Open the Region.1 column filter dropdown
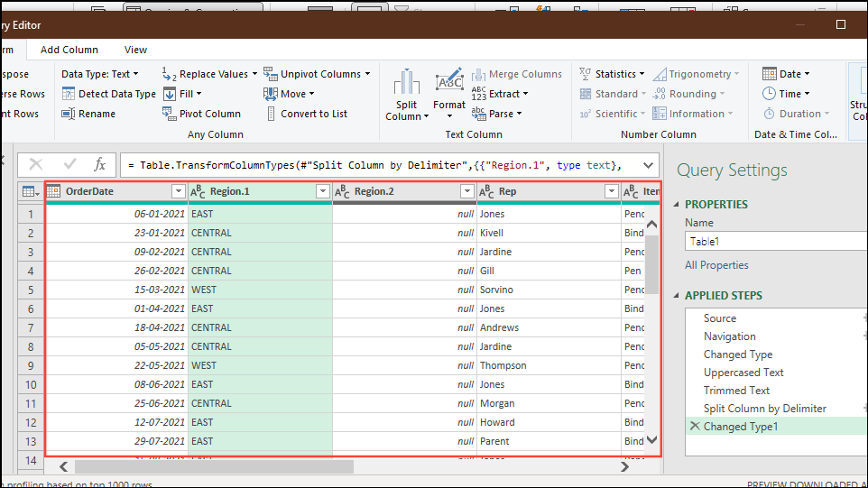The height and width of the screenshot is (488, 868). click(x=322, y=191)
